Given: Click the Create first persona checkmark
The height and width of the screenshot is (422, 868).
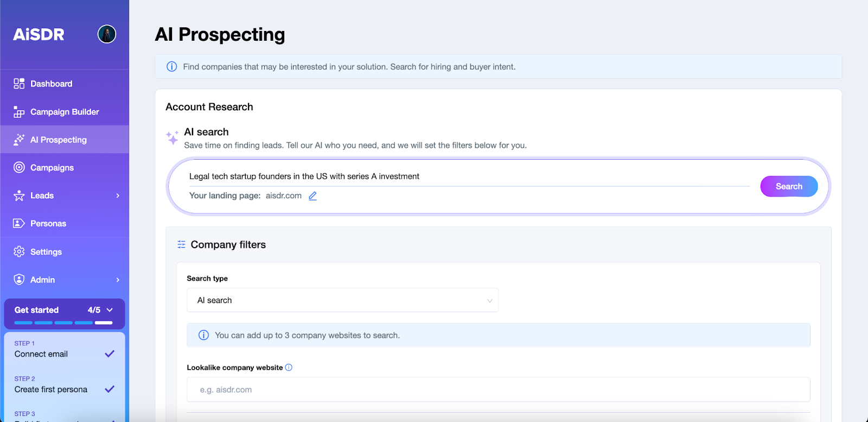Looking at the screenshot, I should tap(110, 389).
